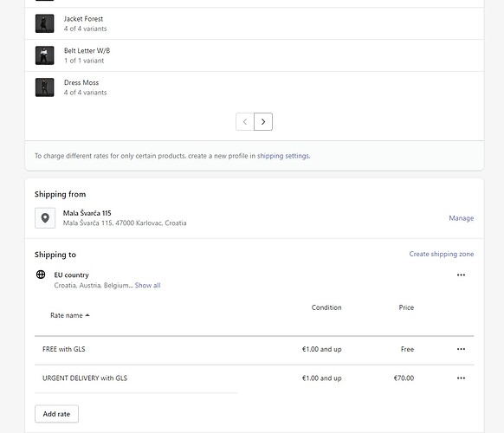Click the URGENT DELIVERY with GLS rate name
The width and height of the screenshot is (504, 433).
pos(85,378)
